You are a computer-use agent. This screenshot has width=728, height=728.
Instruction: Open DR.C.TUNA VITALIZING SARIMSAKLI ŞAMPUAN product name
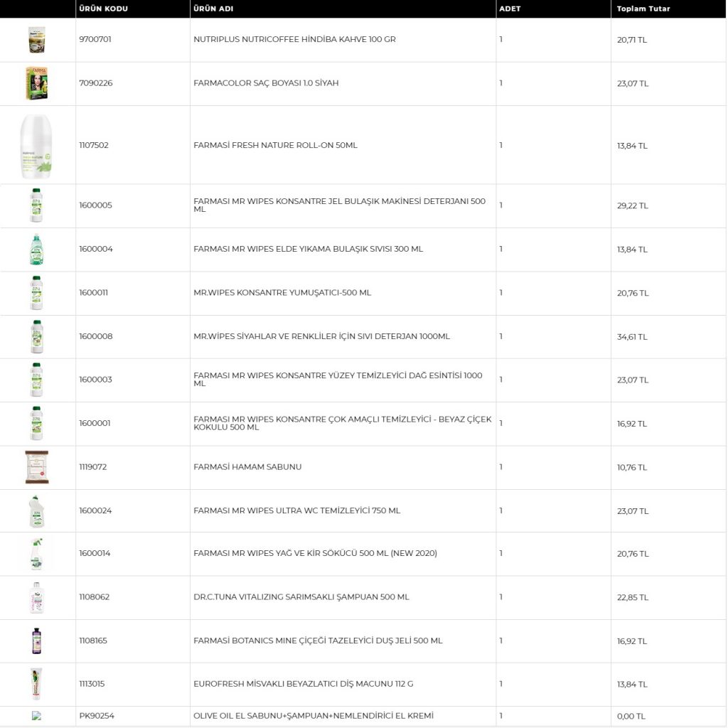pos(301,597)
